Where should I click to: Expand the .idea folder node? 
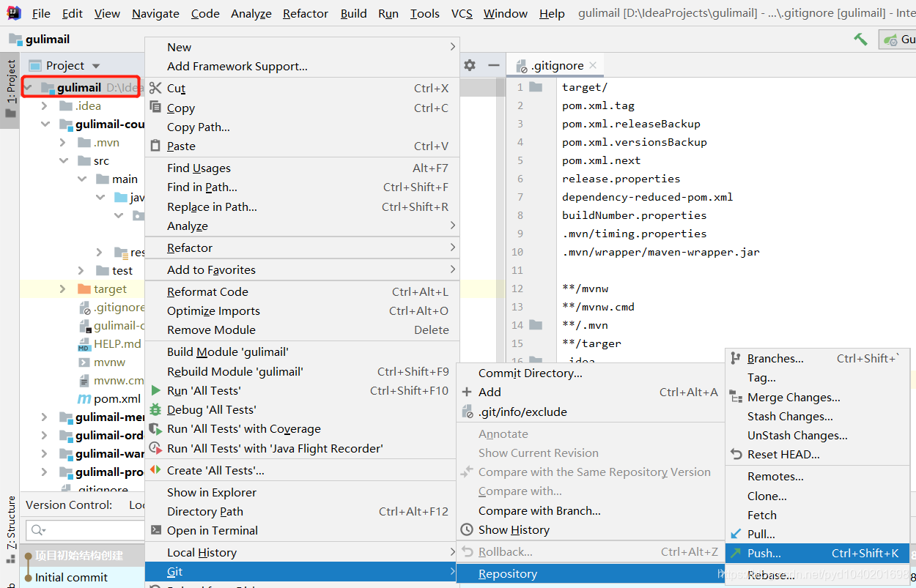(45, 106)
